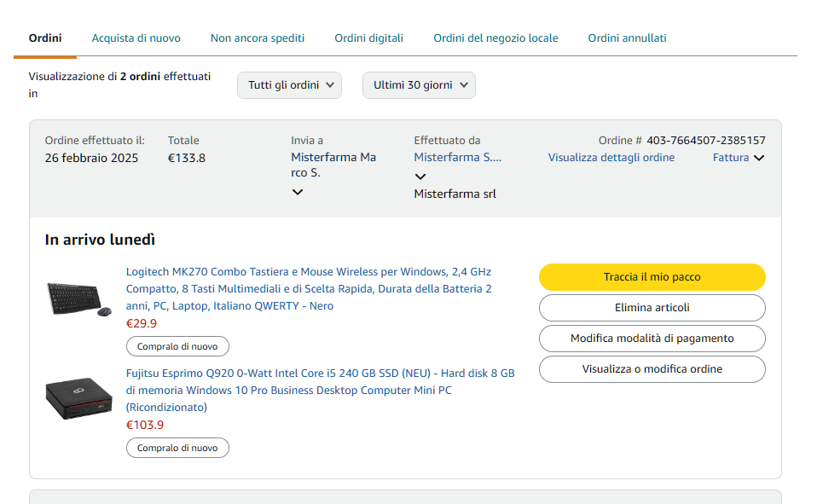Click the price €29.9
Screen dimensions: 817x504
click(142, 323)
